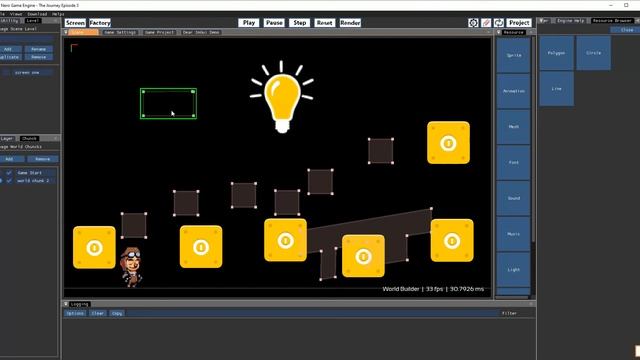Clear the logging output
This screenshot has height=360, width=640.
pos(98,313)
